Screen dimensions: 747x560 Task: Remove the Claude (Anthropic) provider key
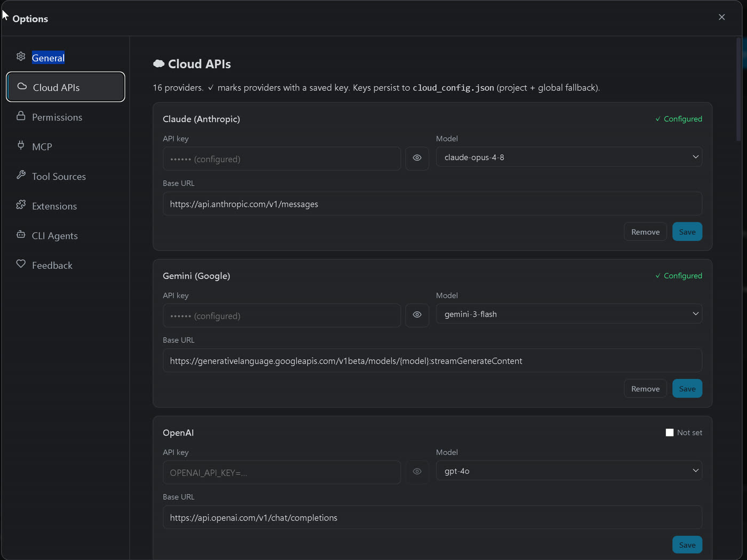tap(645, 232)
